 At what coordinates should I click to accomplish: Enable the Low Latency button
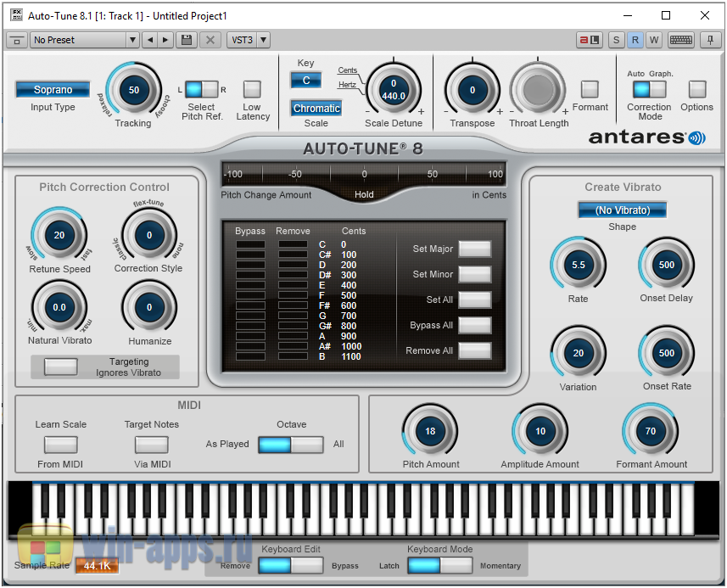252,89
